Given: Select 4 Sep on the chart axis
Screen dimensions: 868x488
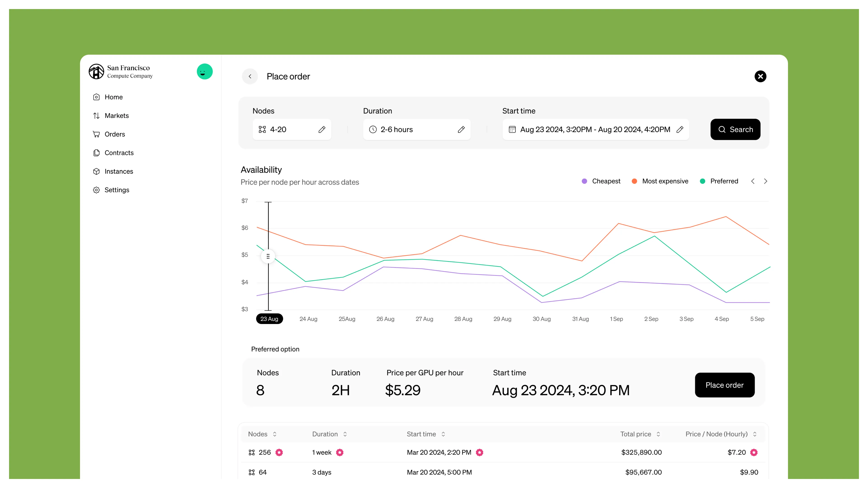Looking at the screenshot, I should (x=722, y=319).
